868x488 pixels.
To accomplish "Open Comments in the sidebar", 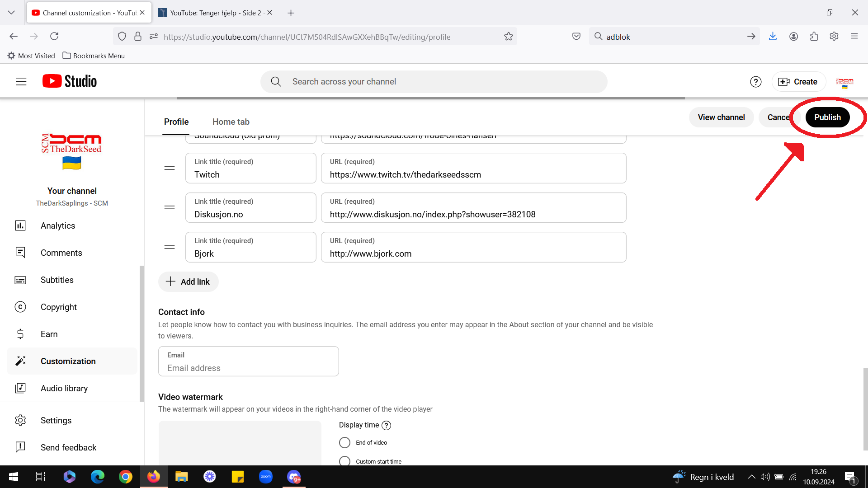I will pyautogui.click(x=72, y=253).
